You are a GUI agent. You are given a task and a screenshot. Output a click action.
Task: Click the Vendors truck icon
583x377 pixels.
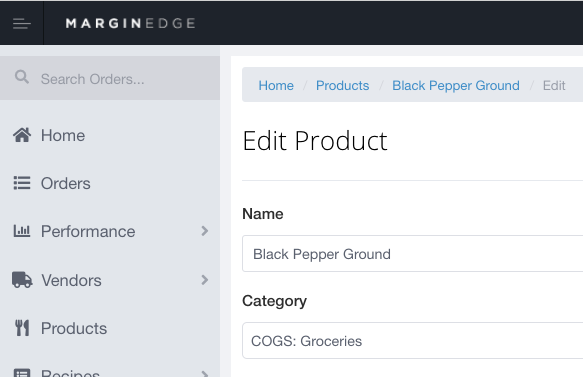(22, 280)
